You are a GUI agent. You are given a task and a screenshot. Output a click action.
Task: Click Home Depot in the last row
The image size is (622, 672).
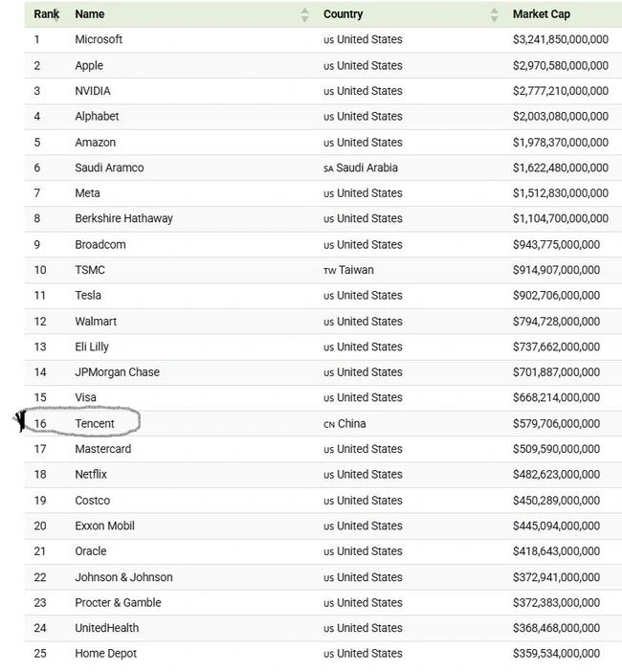point(105,654)
